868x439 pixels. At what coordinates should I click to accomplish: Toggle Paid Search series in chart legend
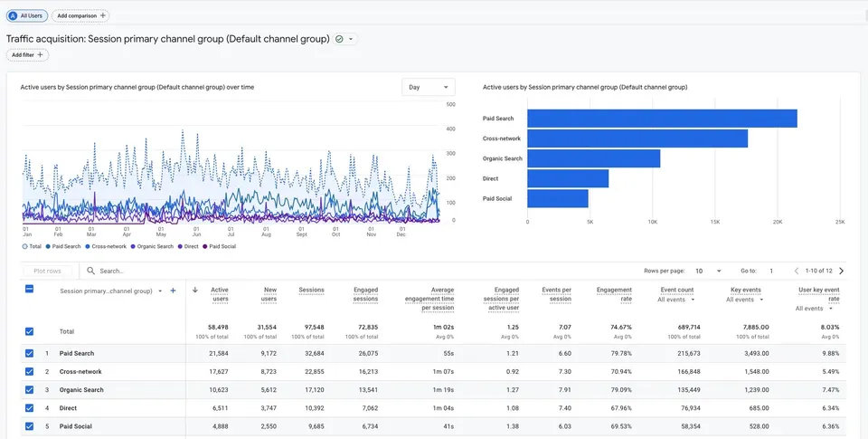(63, 247)
